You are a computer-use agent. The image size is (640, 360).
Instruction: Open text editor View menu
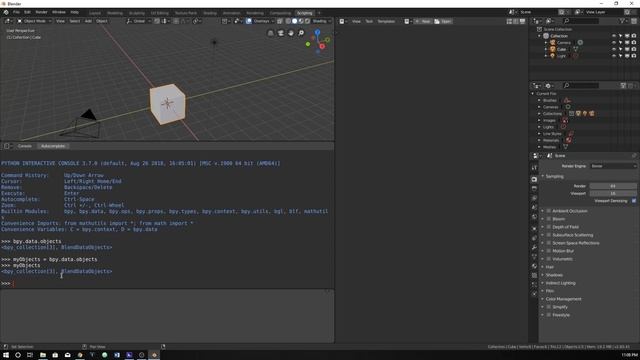tap(356, 21)
